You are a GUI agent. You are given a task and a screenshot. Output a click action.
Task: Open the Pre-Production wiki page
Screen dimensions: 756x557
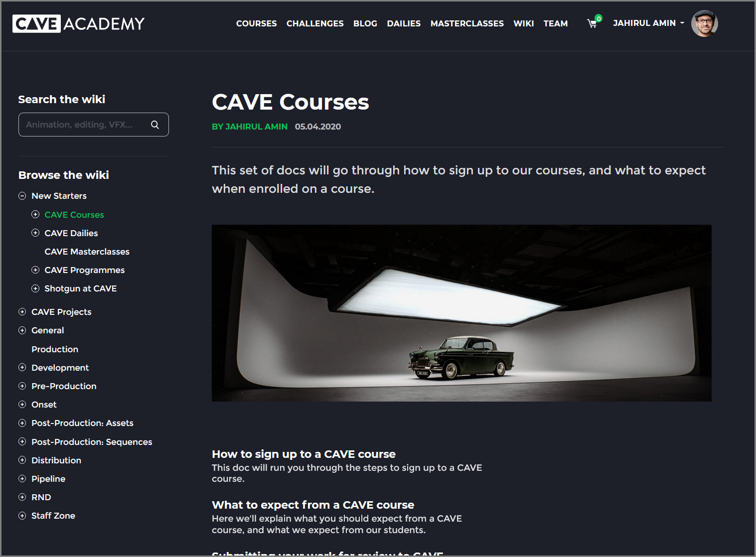coord(64,386)
